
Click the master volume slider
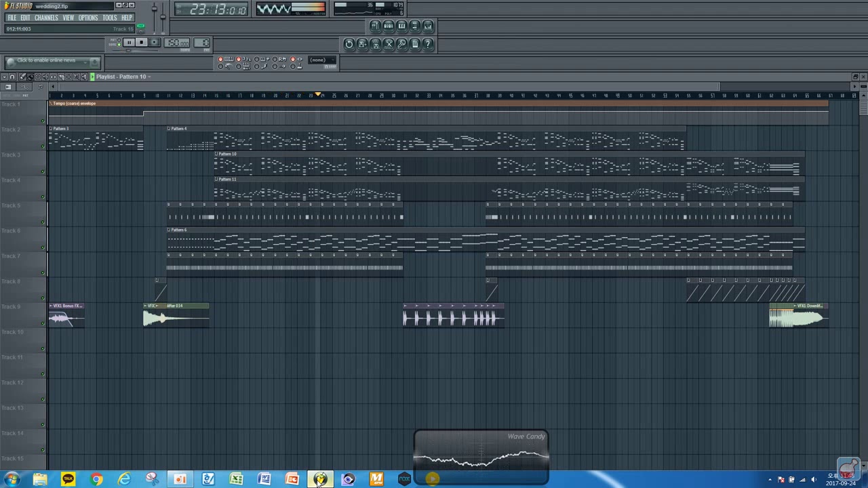(x=155, y=19)
